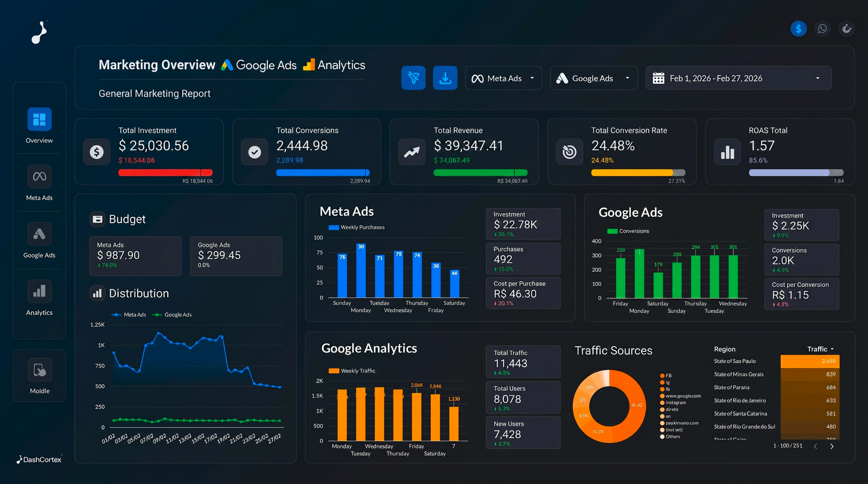Image resolution: width=868 pixels, height=484 pixels.
Task: Open the Google Ads sidebar icon
Action: point(40,234)
